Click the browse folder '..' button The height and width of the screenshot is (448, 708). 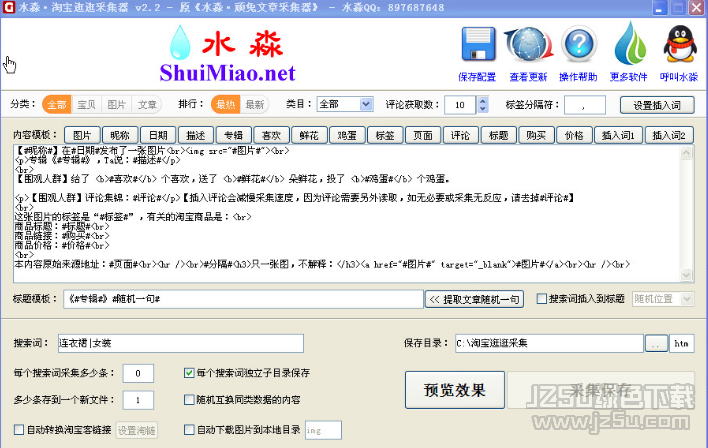(x=657, y=344)
